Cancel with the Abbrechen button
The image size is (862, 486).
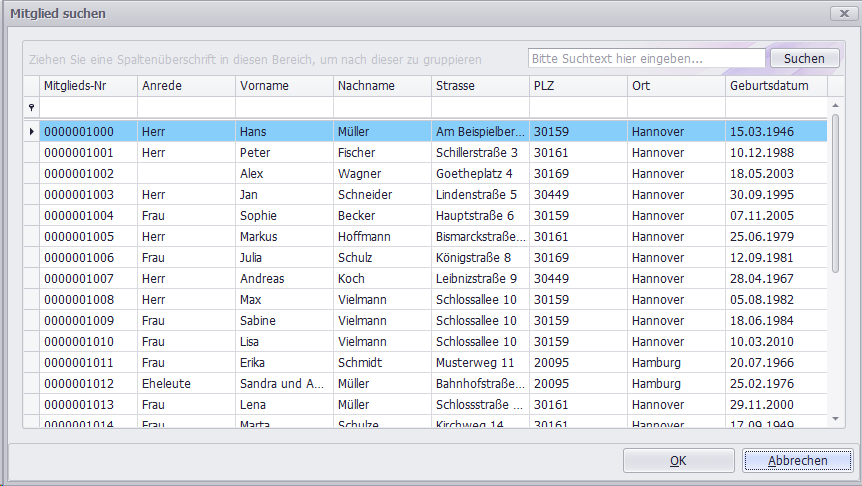[797, 461]
